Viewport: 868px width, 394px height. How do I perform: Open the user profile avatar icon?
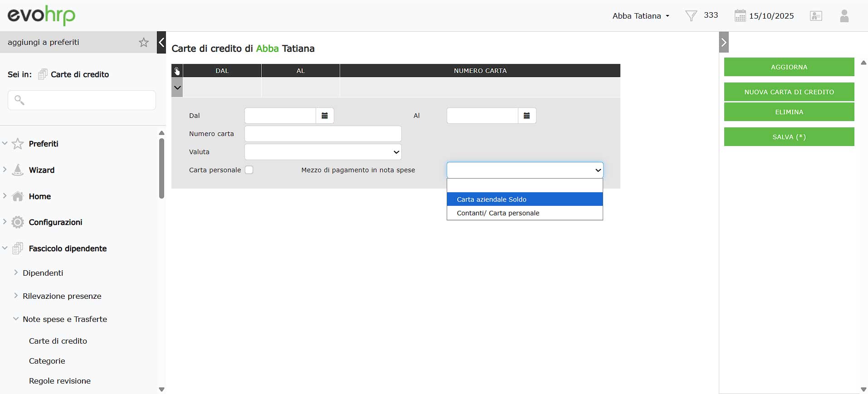[844, 16]
